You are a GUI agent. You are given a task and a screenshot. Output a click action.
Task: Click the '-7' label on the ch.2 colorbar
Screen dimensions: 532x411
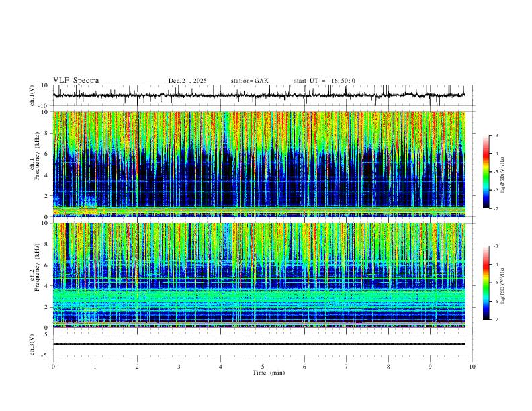pyautogui.click(x=496, y=320)
